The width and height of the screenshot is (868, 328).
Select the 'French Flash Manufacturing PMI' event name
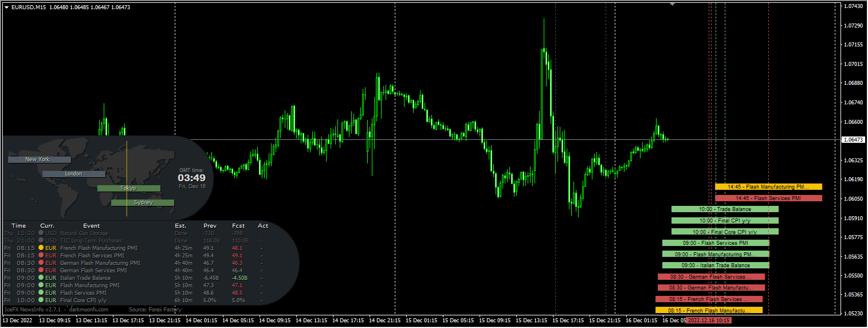click(x=99, y=248)
